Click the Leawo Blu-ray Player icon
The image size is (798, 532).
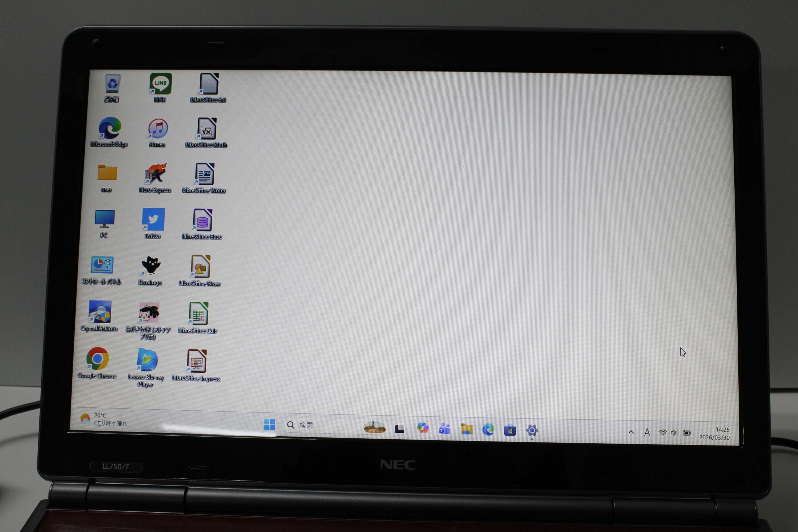pyautogui.click(x=147, y=360)
